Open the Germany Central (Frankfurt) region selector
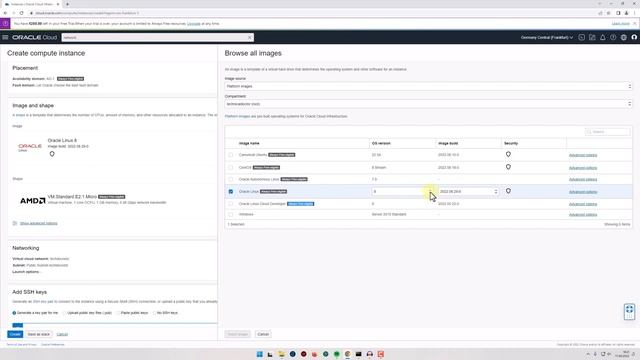 (x=547, y=38)
